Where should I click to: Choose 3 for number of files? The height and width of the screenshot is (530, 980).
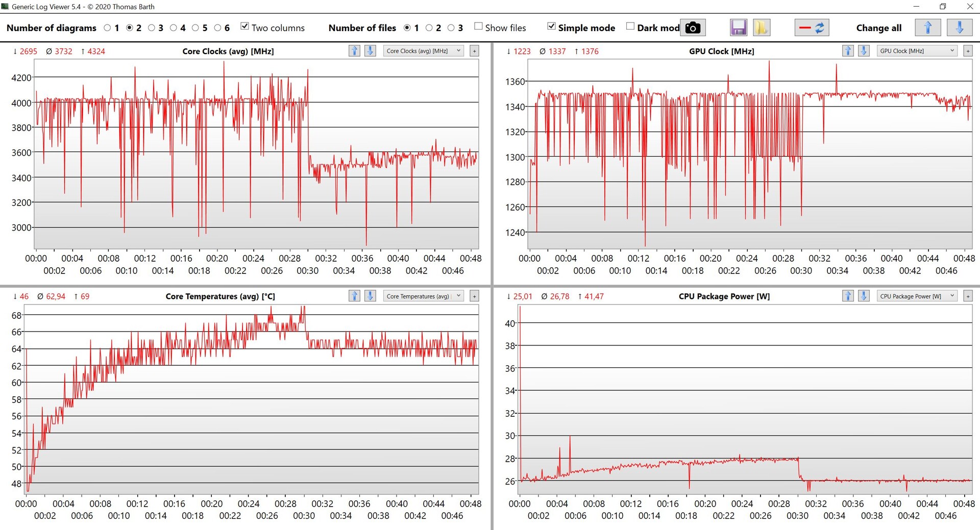click(x=451, y=28)
